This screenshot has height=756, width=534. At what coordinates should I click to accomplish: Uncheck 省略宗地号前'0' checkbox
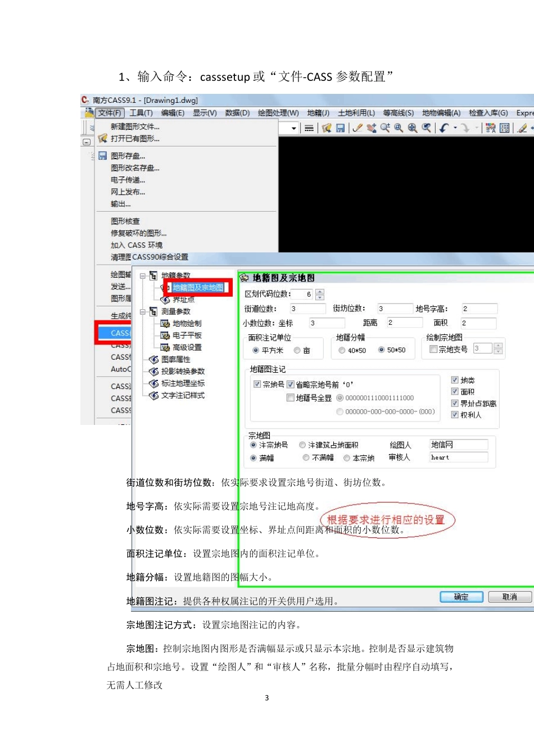291,384
